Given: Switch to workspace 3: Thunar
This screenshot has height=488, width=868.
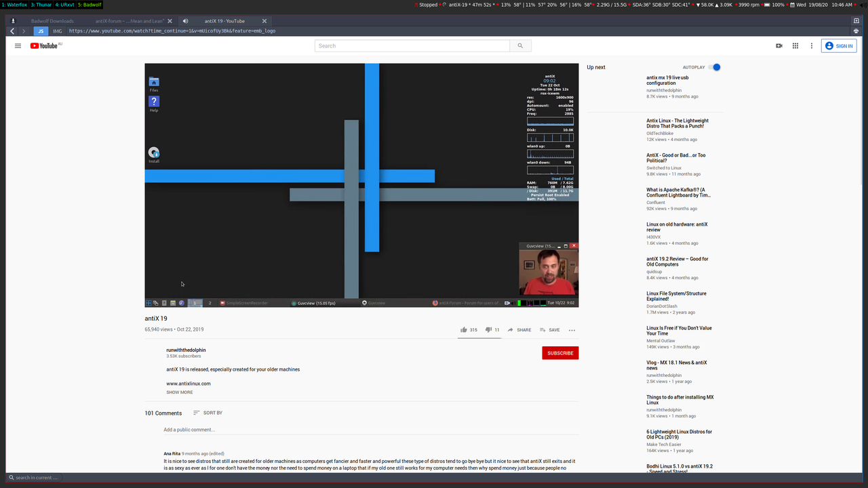Looking at the screenshot, I should pos(41,5).
